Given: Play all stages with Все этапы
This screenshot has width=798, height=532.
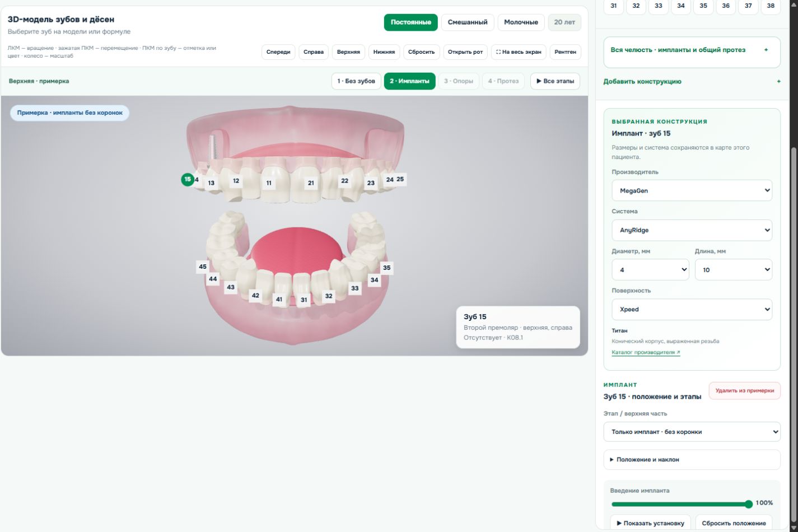Looking at the screenshot, I should tap(555, 81).
